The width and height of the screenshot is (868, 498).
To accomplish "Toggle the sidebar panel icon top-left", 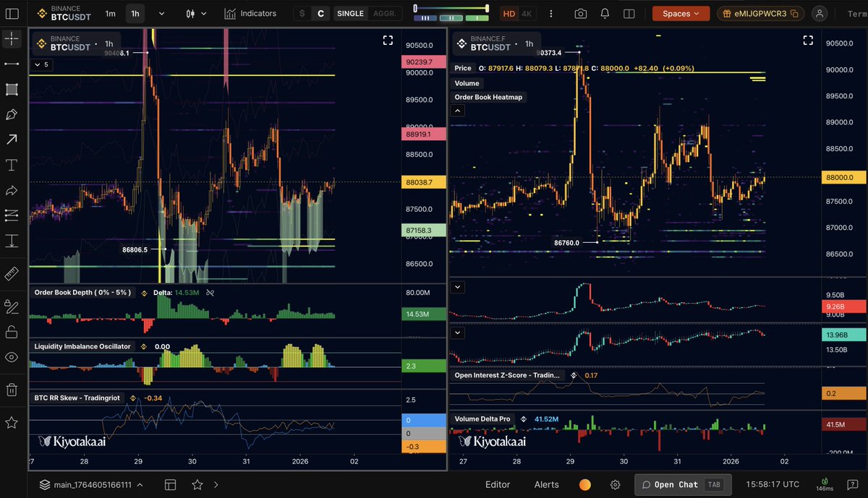I will pos(12,13).
